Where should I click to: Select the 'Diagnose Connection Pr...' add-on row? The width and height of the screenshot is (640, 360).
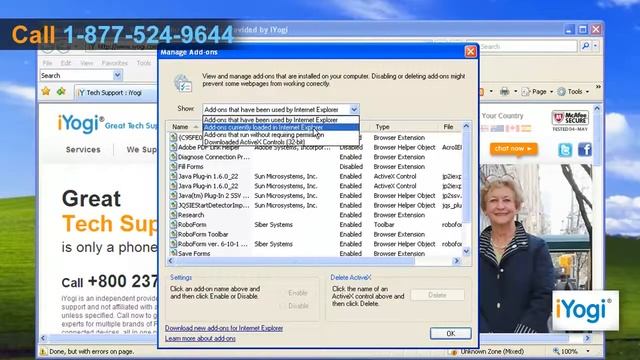pyautogui.click(x=315, y=157)
